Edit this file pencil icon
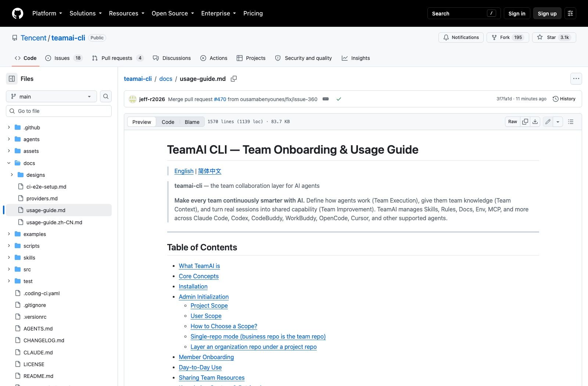Screen dimensions: 588x386 point(548,122)
